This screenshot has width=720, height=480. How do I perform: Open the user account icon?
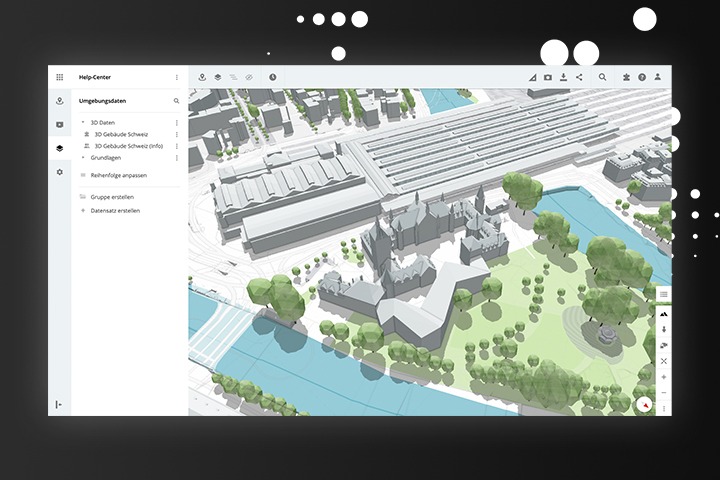tap(657, 77)
